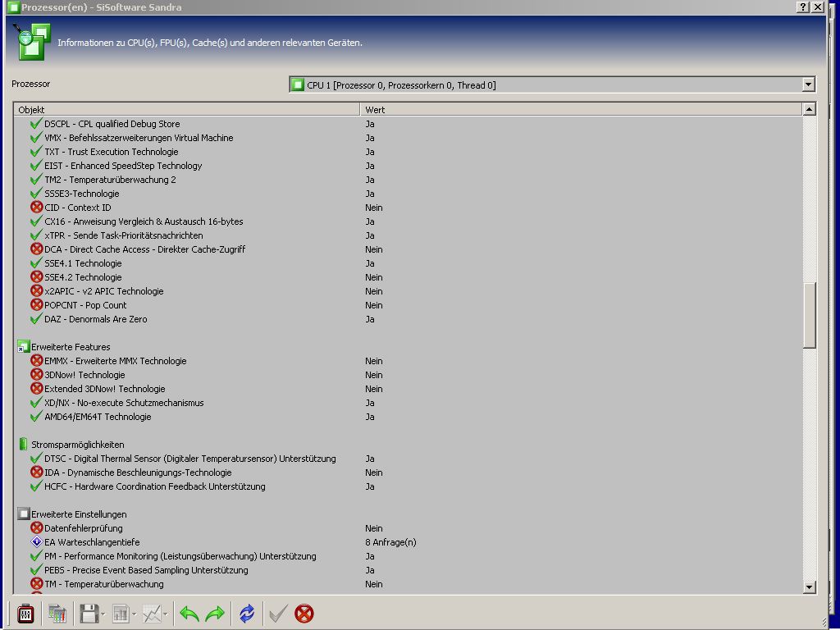
Task: Click the Erweiterte Einstellungen section icon
Action: 23,514
